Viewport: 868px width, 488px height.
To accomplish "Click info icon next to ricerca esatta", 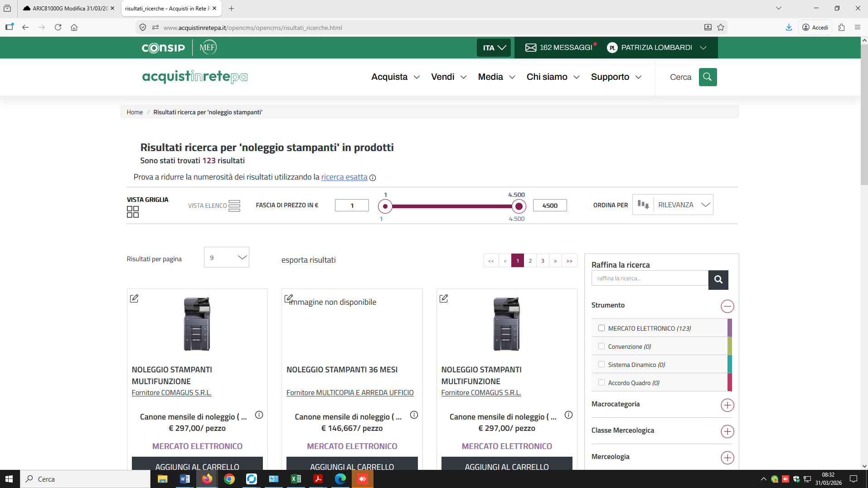I will (373, 178).
